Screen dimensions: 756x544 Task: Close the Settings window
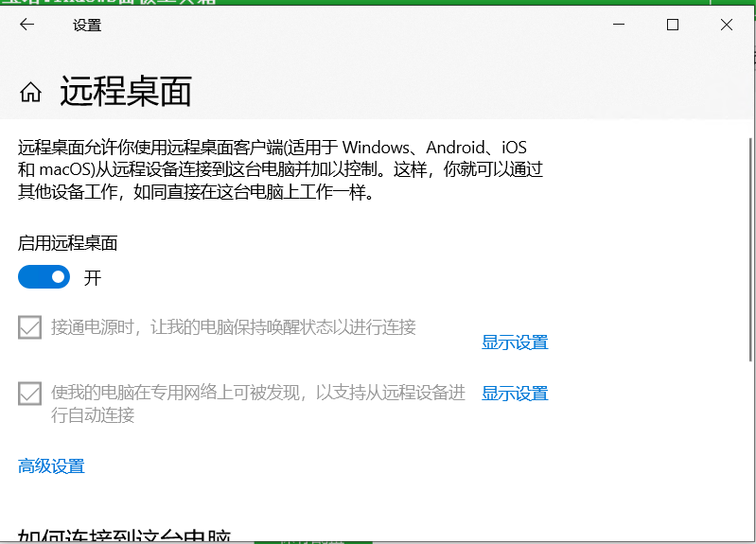pos(727,26)
